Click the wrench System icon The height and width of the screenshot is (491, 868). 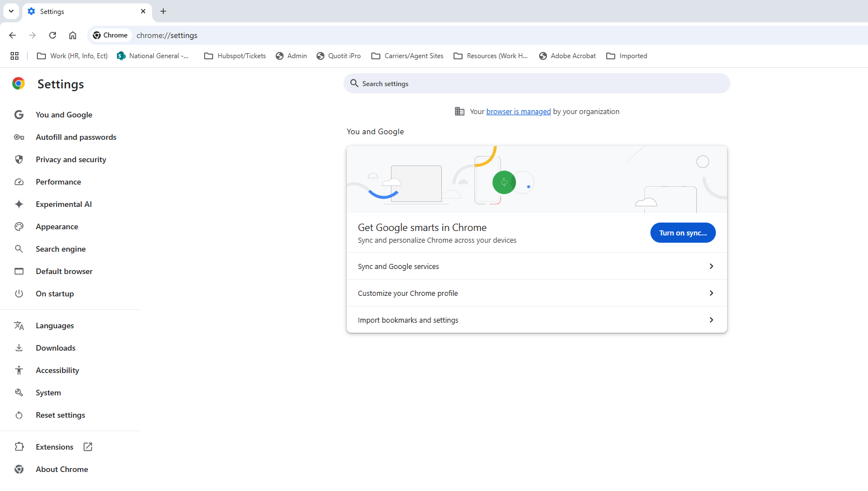19,393
